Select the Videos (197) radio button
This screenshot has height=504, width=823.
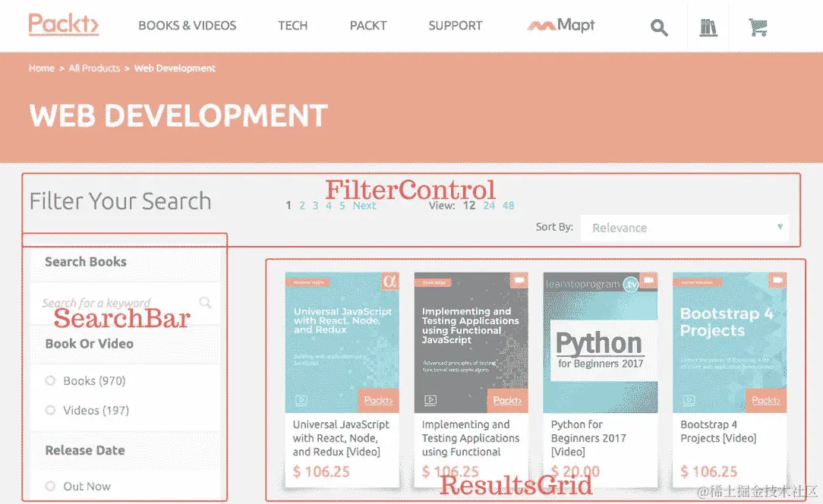[x=50, y=410]
